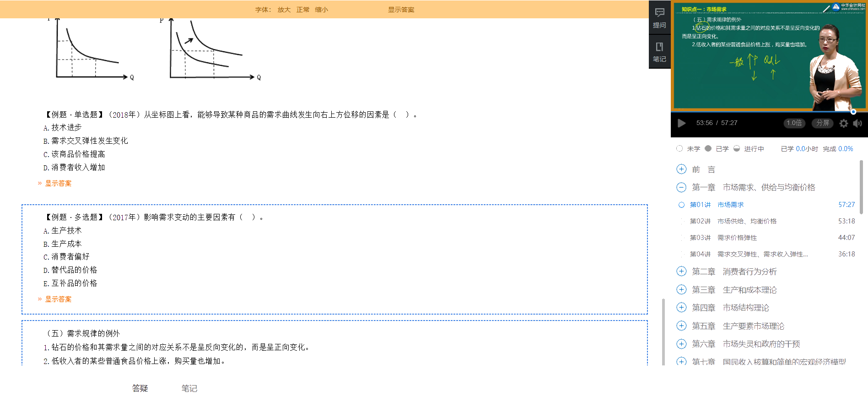
Task: Select option D. 消费者收入增加
Action: point(74,167)
